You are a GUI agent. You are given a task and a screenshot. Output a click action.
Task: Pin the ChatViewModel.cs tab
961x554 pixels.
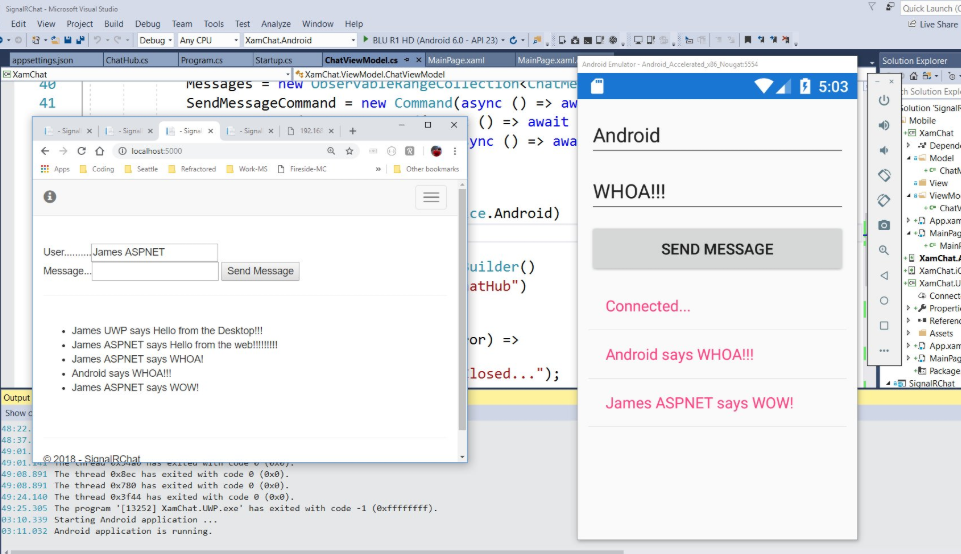click(407, 60)
